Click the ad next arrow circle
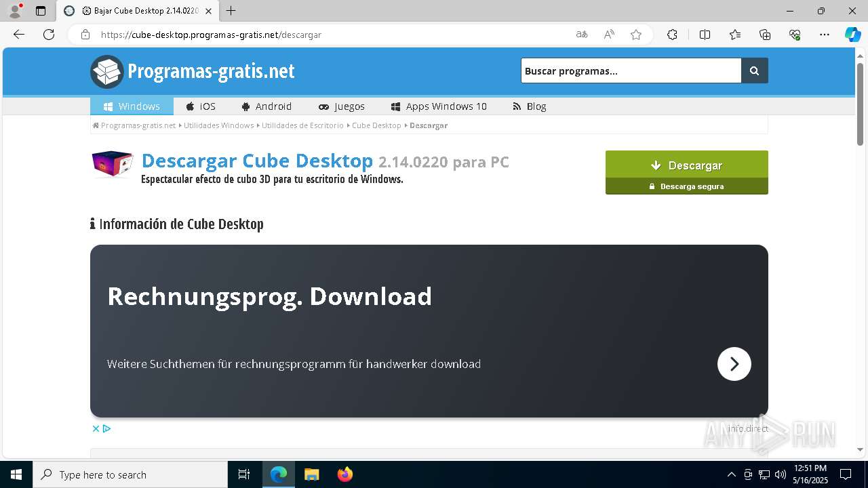Viewport: 868px width, 488px height. 734,364
